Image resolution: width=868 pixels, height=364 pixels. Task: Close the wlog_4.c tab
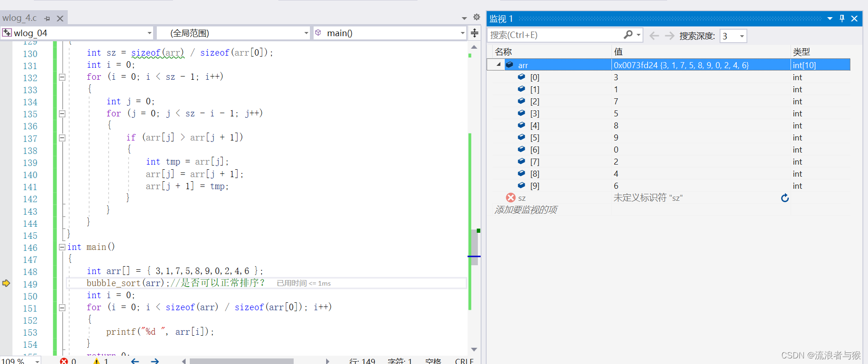[60, 19]
